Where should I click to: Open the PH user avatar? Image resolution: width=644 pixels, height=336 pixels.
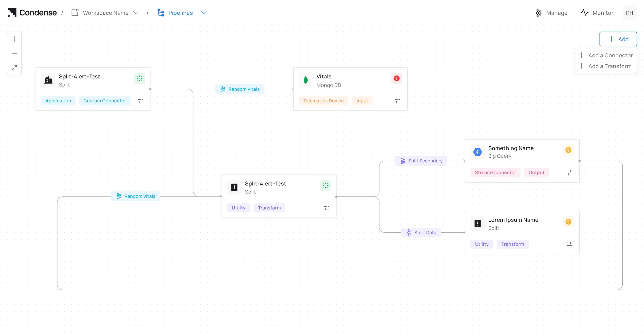click(x=629, y=13)
